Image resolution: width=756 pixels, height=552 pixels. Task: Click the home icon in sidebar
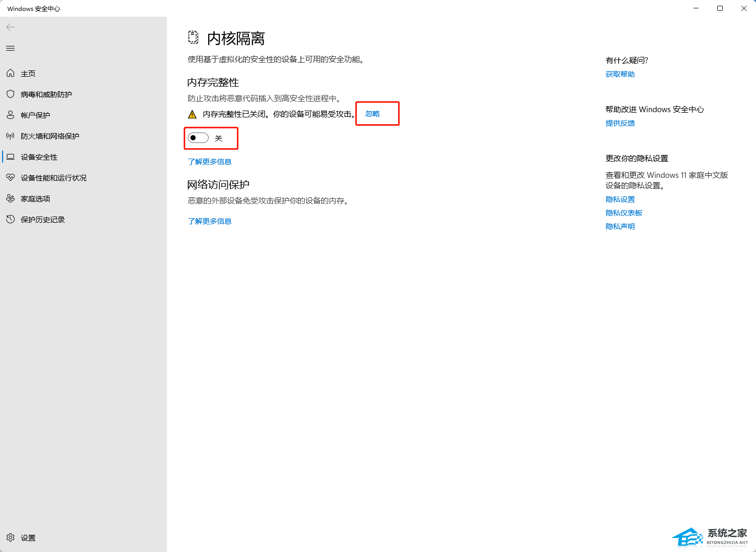tap(10, 74)
